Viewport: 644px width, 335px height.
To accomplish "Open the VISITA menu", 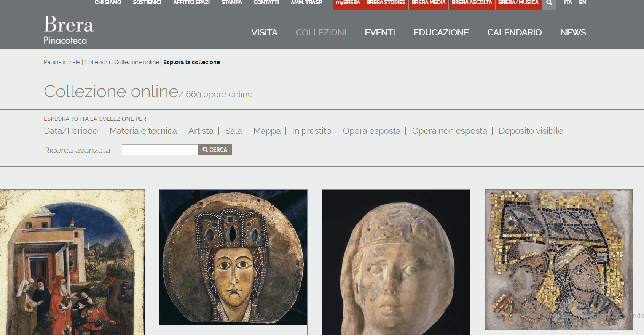I will pyautogui.click(x=265, y=33).
